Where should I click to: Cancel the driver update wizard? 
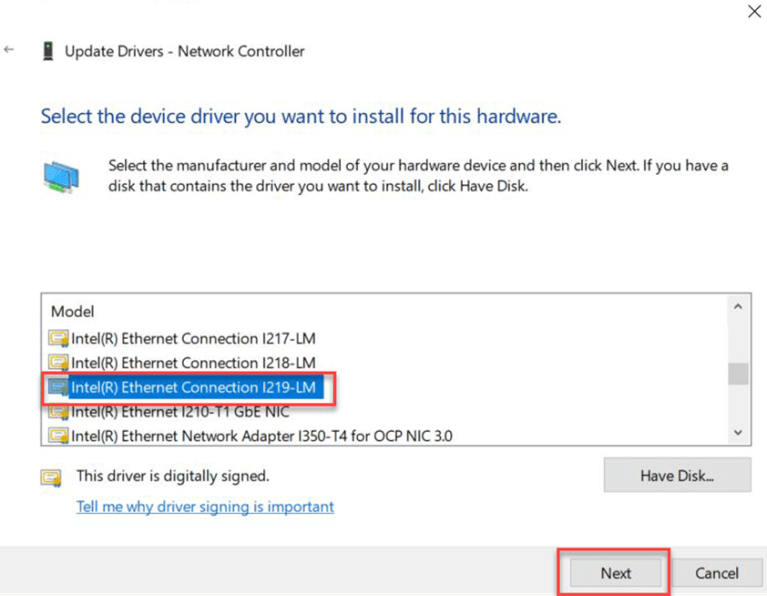tap(717, 573)
